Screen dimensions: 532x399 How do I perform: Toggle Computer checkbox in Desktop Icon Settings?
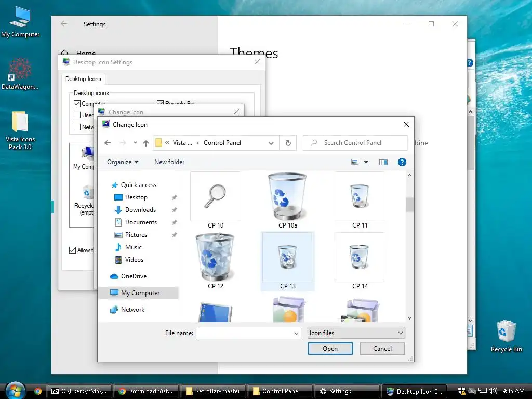pos(77,104)
